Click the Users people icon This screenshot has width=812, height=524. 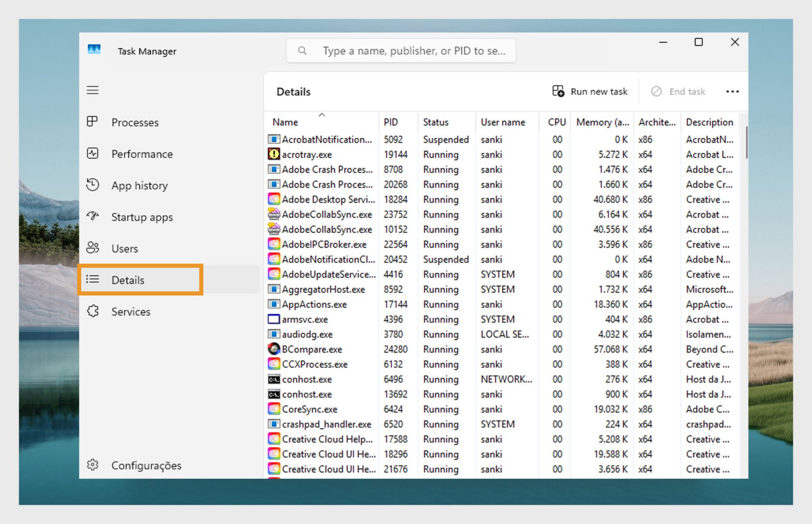pyautogui.click(x=92, y=248)
